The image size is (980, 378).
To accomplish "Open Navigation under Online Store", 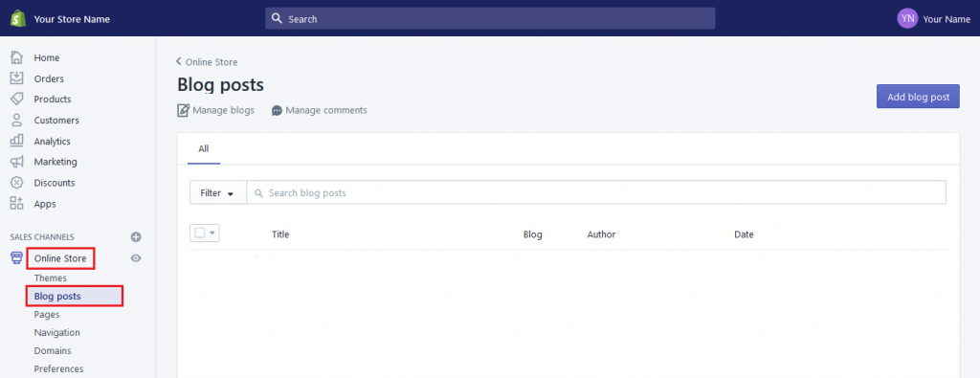I will click(x=56, y=332).
